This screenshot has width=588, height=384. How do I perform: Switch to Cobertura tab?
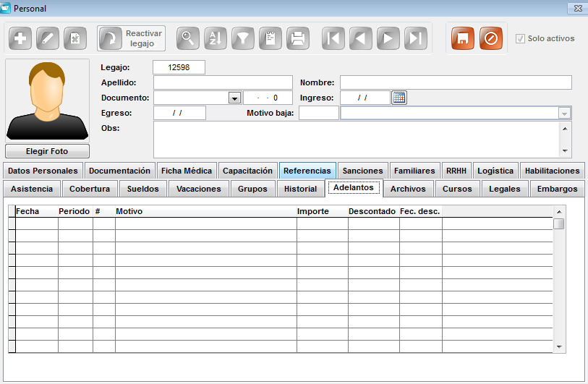click(x=90, y=189)
